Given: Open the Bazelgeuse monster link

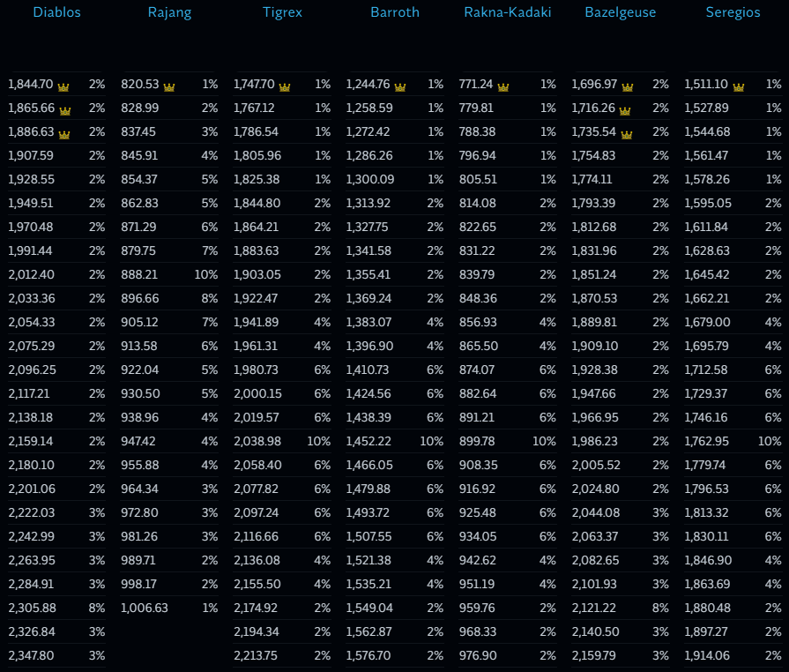Looking at the screenshot, I should coord(621,12).
